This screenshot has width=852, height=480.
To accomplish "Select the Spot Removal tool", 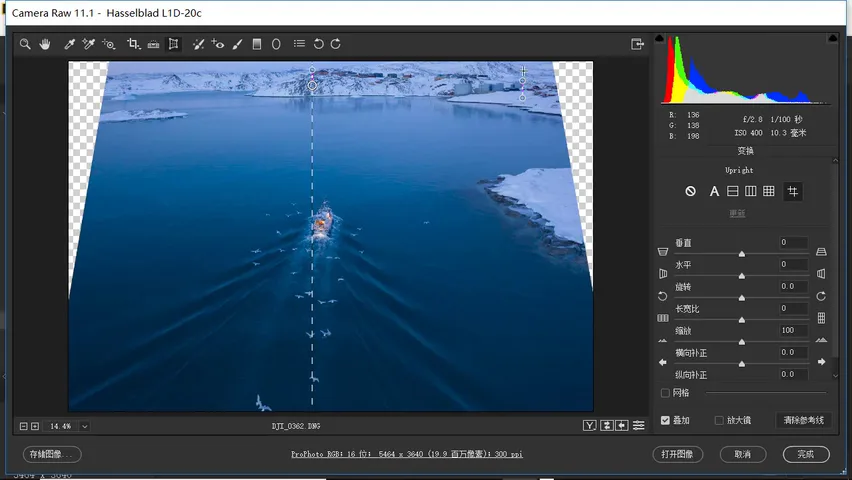I will pyautogui.click(x=198, y=44).
